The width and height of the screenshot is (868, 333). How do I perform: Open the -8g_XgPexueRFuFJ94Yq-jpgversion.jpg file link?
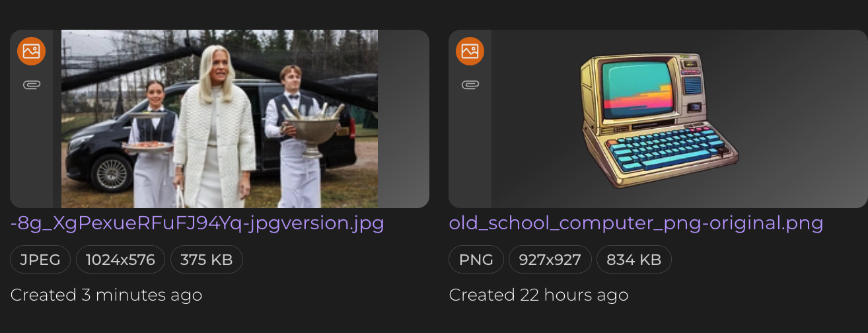198,223
